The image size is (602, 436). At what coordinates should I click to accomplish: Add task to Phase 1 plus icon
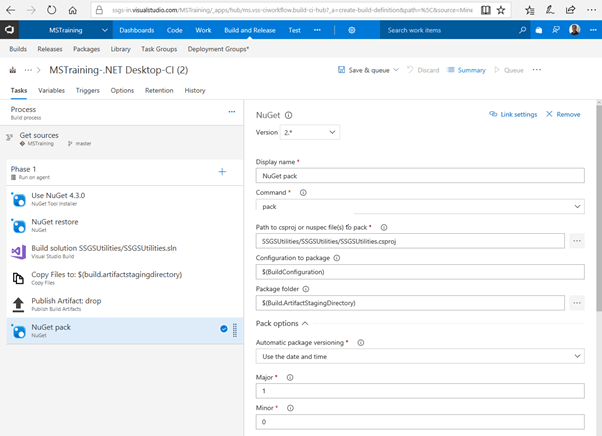click(222, 172)
